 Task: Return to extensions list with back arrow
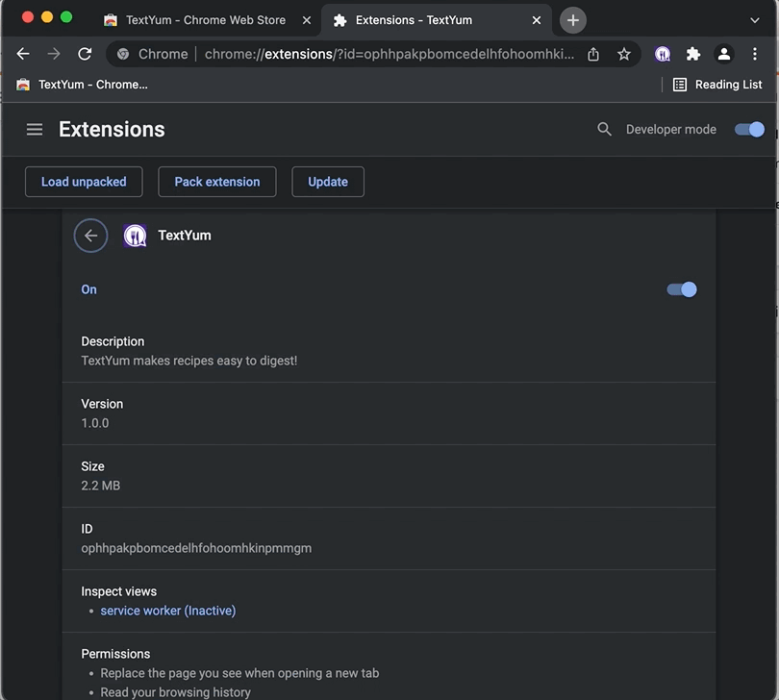91,236
